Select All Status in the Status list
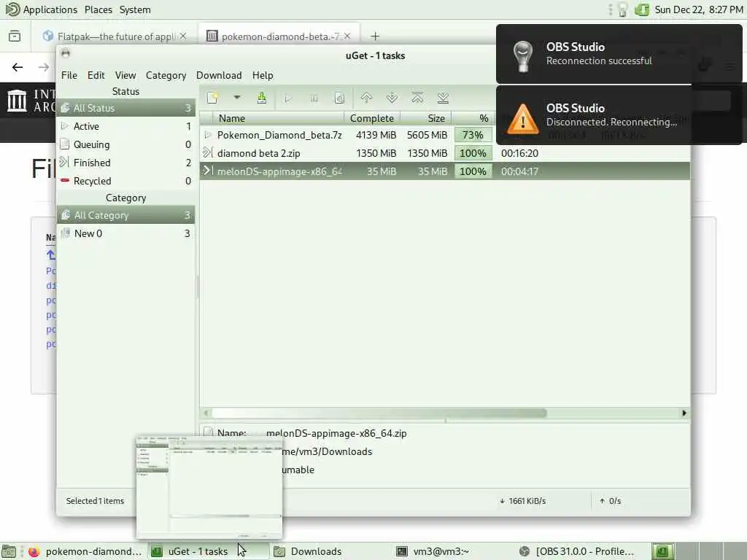Screen dimensions: 747x560 click(126, 108)
